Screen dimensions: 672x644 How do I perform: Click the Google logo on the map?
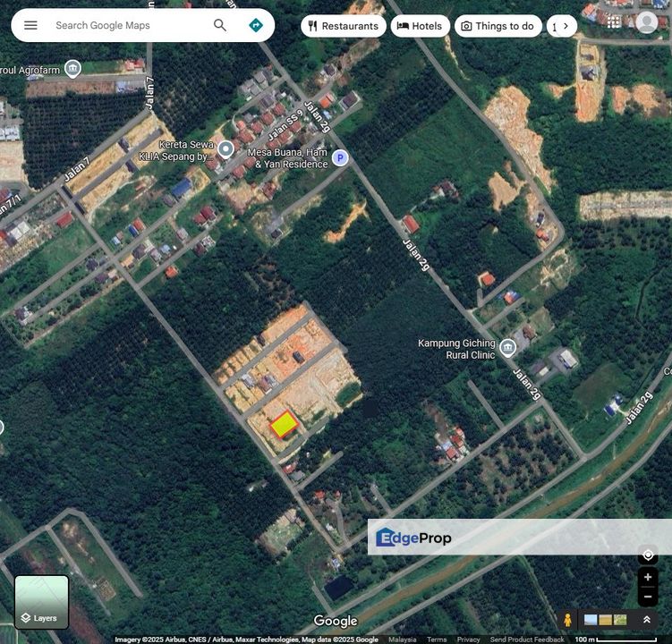point(336,621)
